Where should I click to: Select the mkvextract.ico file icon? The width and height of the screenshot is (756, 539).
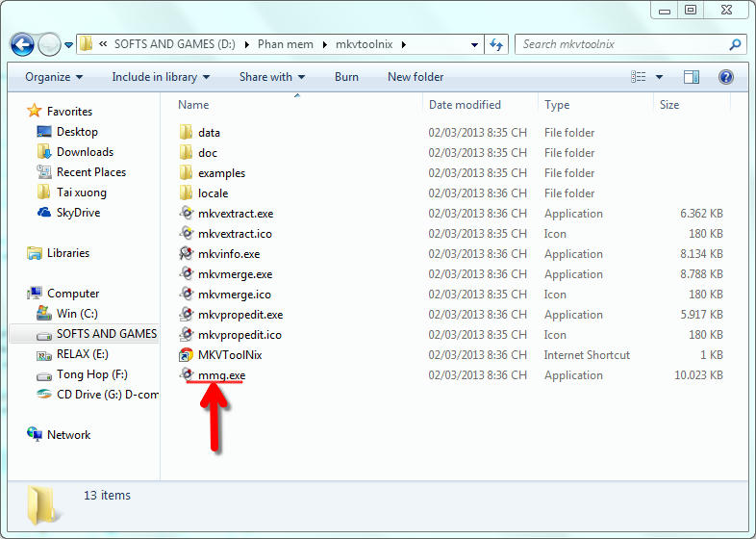[x=186, y=233]
